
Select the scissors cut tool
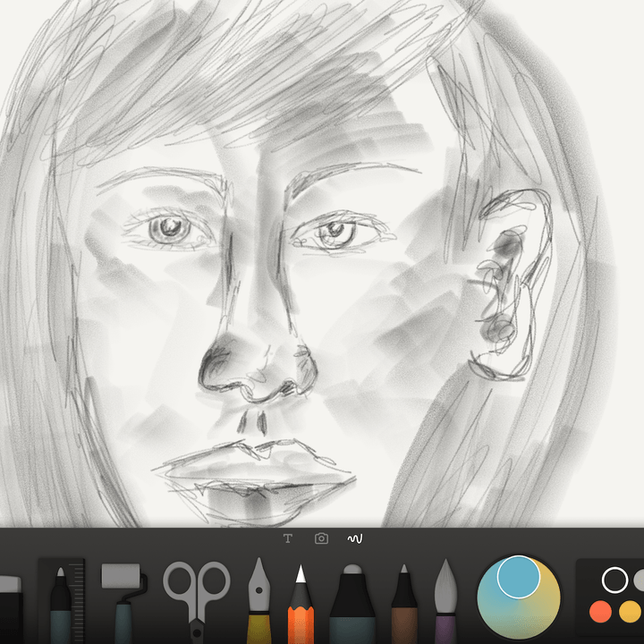tap(196, 602)
